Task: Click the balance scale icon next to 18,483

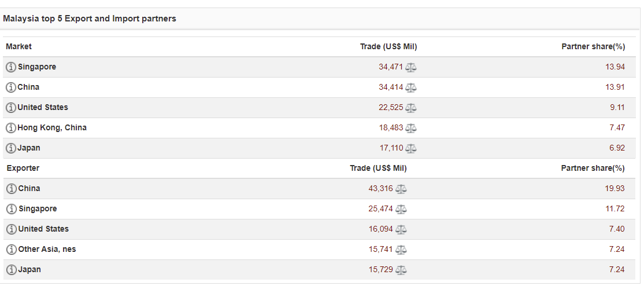Action: click(x=411, y=129)
